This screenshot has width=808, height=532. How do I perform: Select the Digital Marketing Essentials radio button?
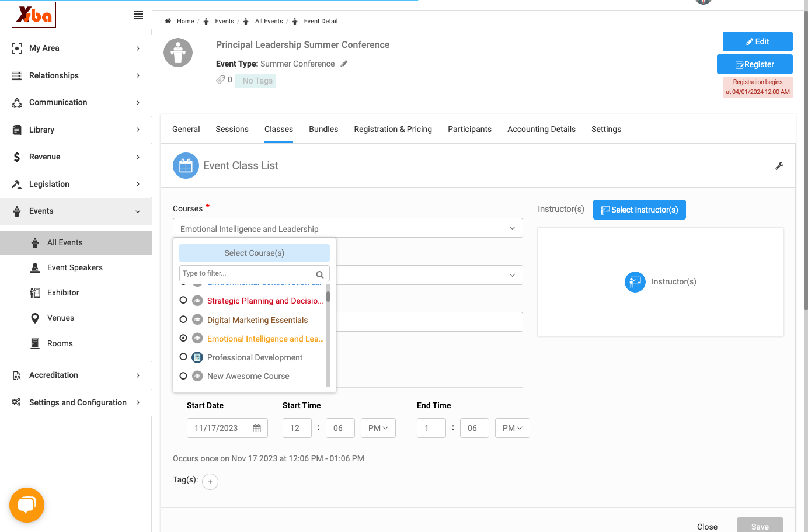[183, 319]
